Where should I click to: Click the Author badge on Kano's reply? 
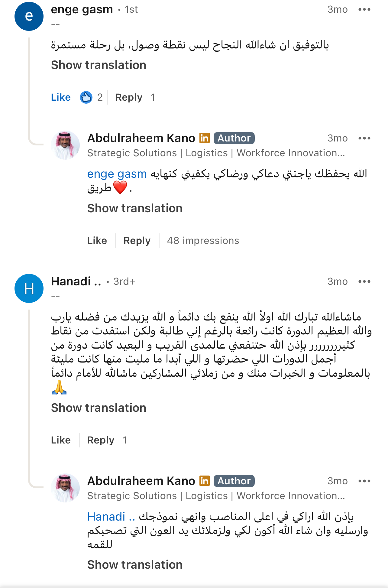coord(234,138)
